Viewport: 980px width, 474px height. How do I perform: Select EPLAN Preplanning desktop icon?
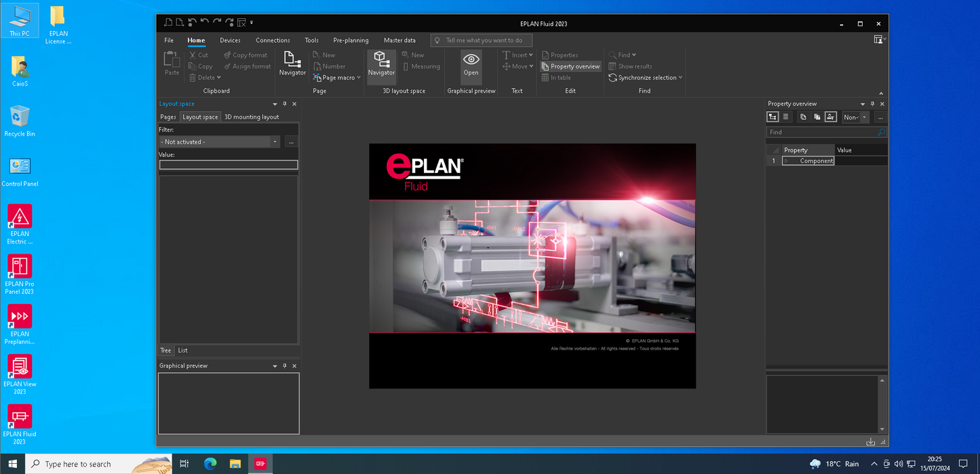(x=20, y=324)
